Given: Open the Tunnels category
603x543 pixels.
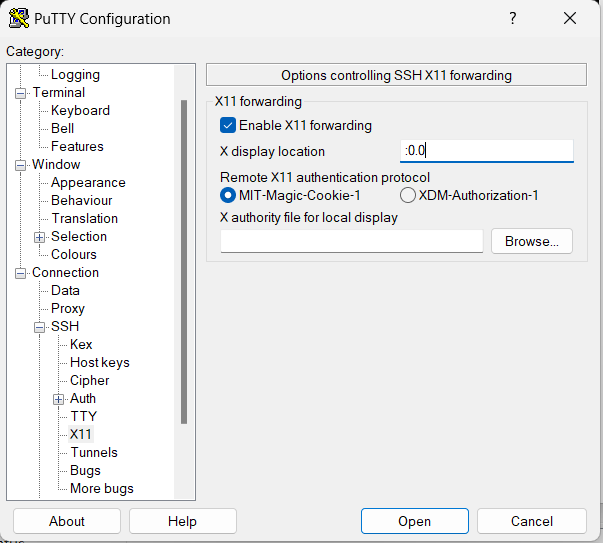Looking at the screenshot, I should click(94, 453).
